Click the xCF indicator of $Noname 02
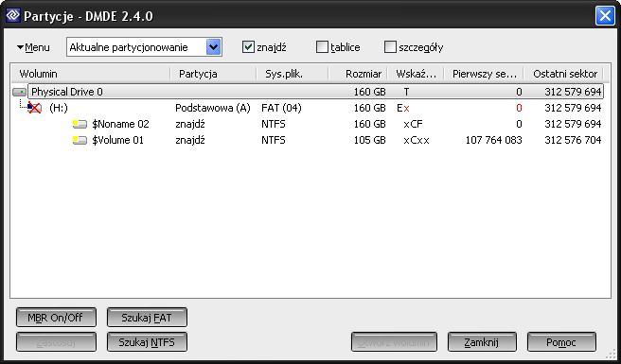 pyautogui.click(x=413, y=124)
